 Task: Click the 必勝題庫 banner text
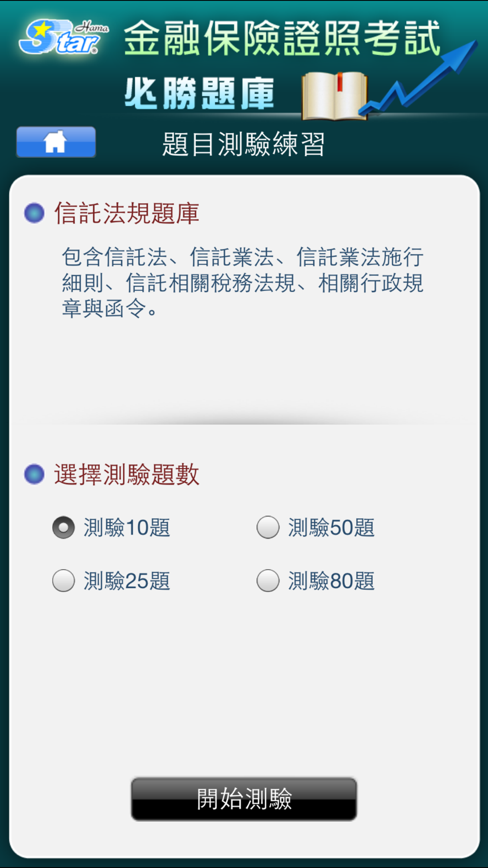(200, 93)
